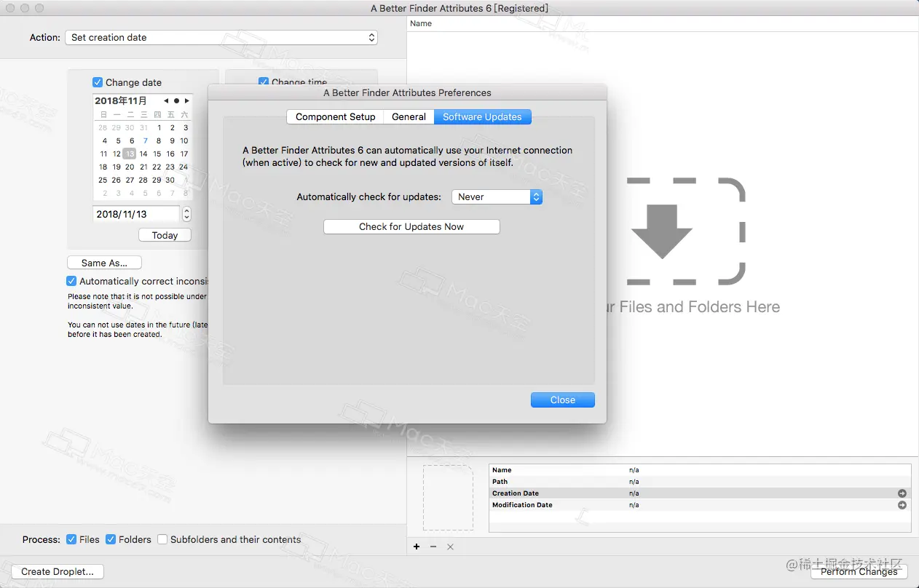Click the dashed file preview thumbnail
Viewport: 919px width, 588px height.
448,498
